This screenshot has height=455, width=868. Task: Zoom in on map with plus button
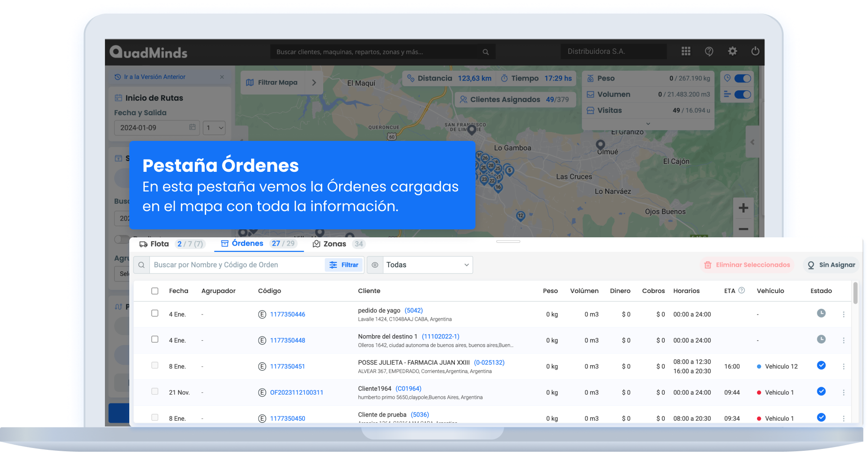743,208
